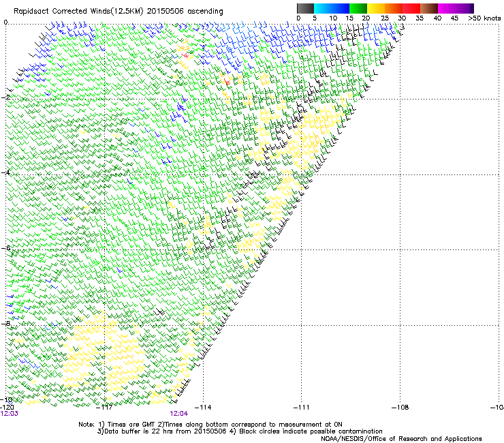Click the orange 25-30 knots legend segment
The width and height of the screenshot is (504, 443).
(x=394, y=8)
